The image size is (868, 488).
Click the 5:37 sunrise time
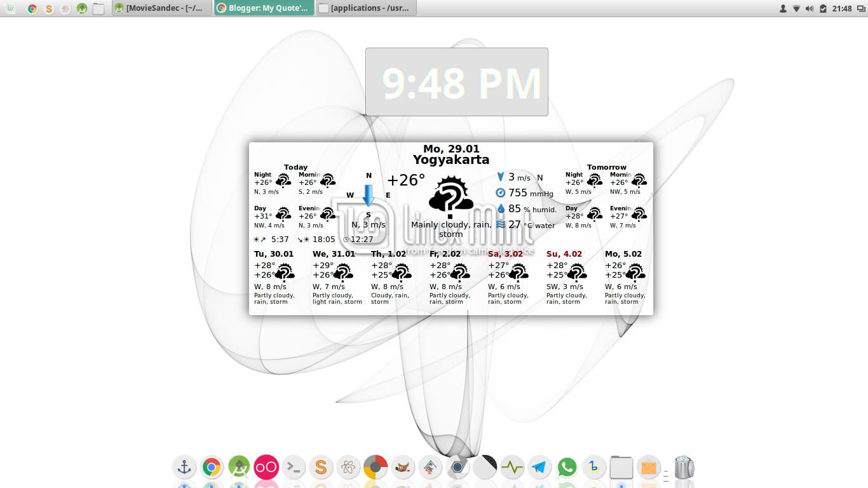(x=280, y=240)
